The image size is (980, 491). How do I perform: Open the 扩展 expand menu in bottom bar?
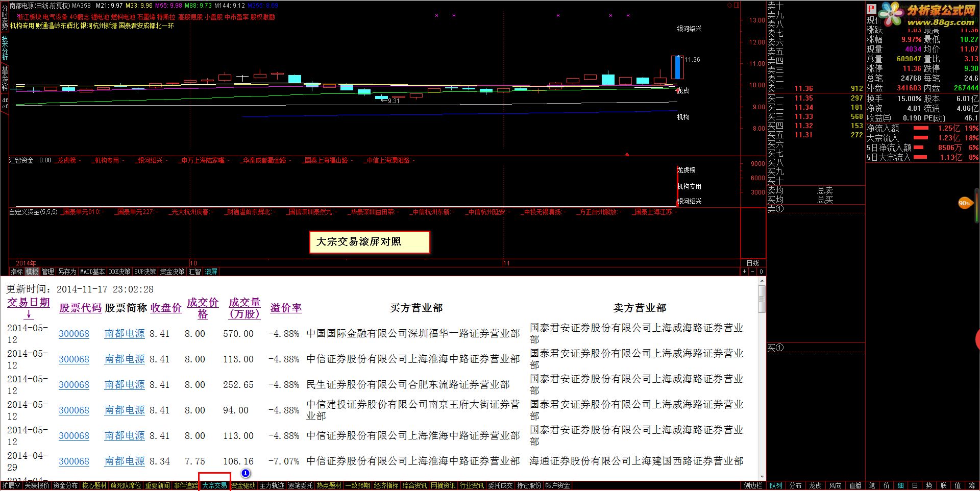(x=11, y=485)
